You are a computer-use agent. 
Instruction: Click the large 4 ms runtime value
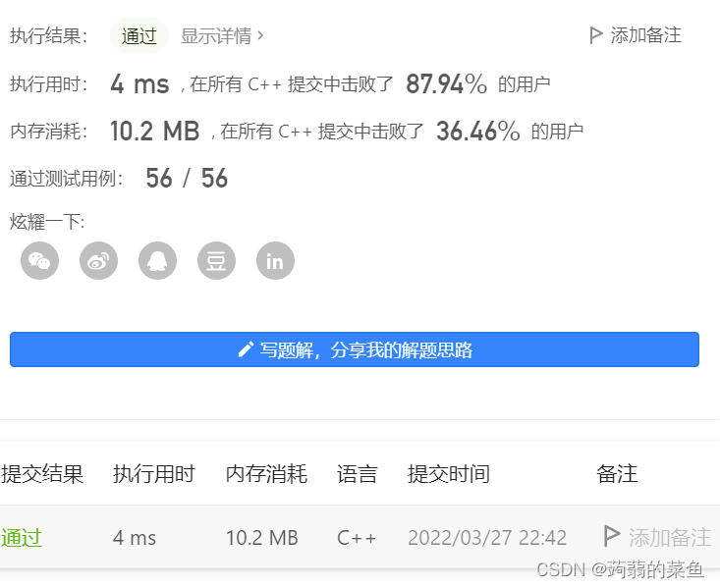tap(140, 84)
